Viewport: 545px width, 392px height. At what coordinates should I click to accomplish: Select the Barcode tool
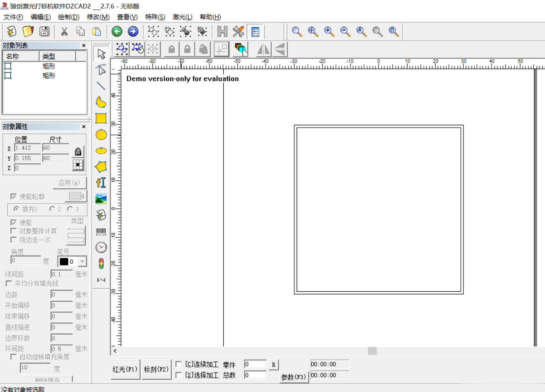point(101,232)
